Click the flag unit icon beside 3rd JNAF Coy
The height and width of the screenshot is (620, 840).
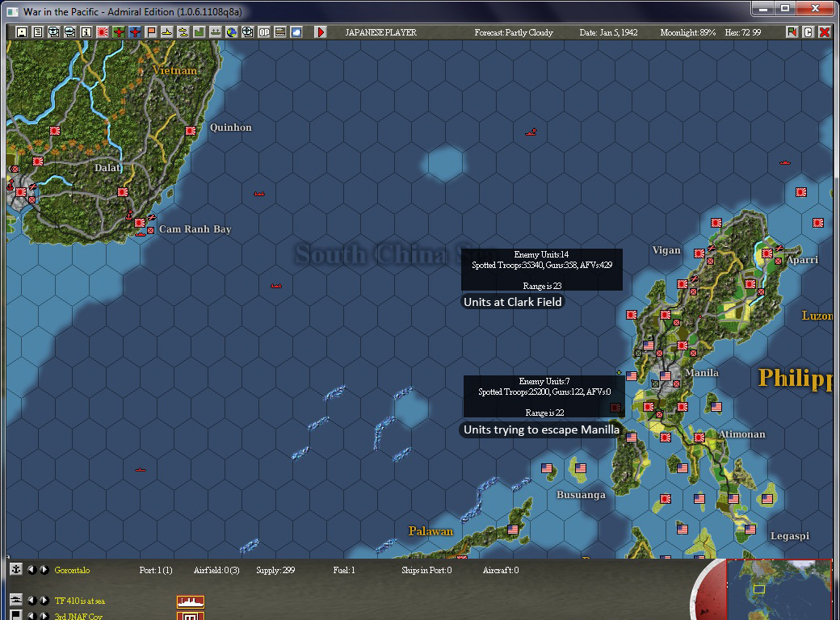[x=15, y=615]
